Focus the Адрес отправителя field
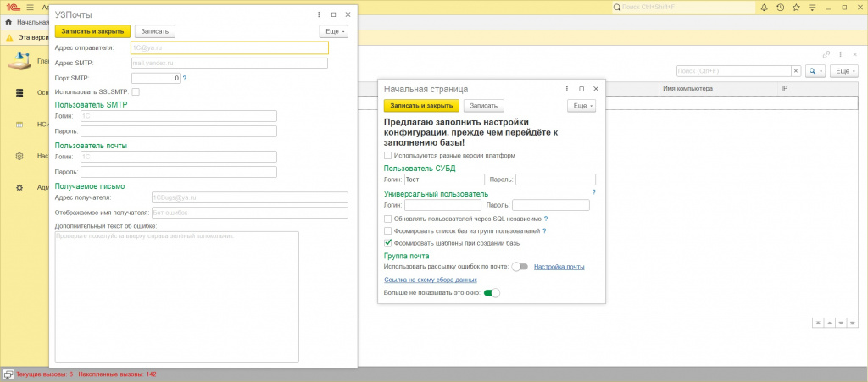Screen dimensions: 868x382 click(x=229, y=47)
